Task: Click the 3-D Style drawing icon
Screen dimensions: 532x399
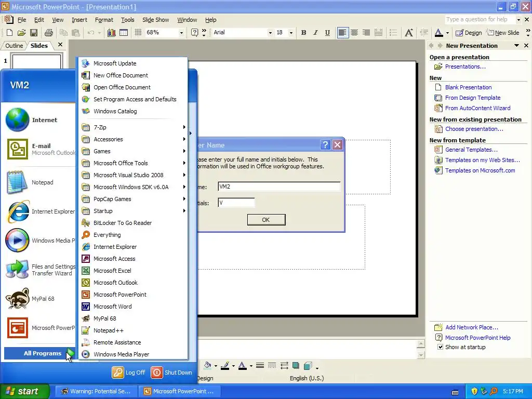Action: click(x=308, y=365)
